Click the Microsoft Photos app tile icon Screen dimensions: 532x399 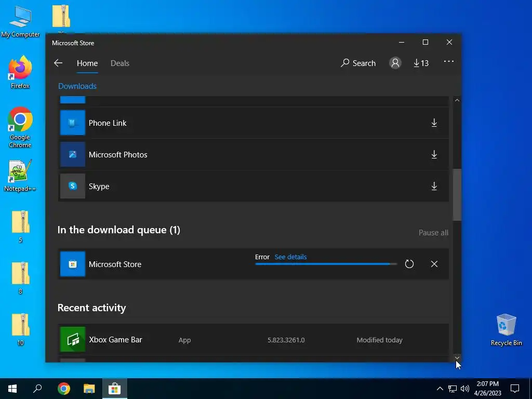[x=73, y=154]
